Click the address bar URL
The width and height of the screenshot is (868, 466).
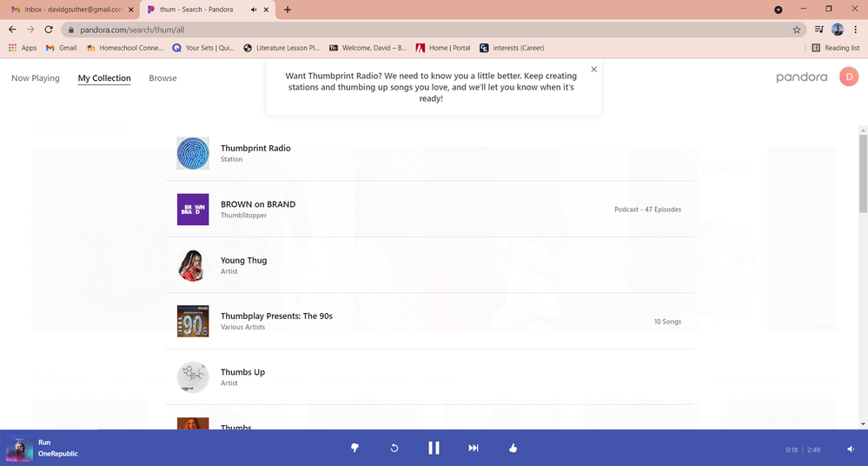tap(132, 30)
